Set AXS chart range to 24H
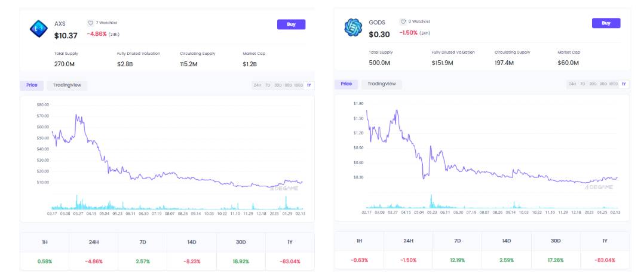This screenshot has width=644, height=280. 257,85
